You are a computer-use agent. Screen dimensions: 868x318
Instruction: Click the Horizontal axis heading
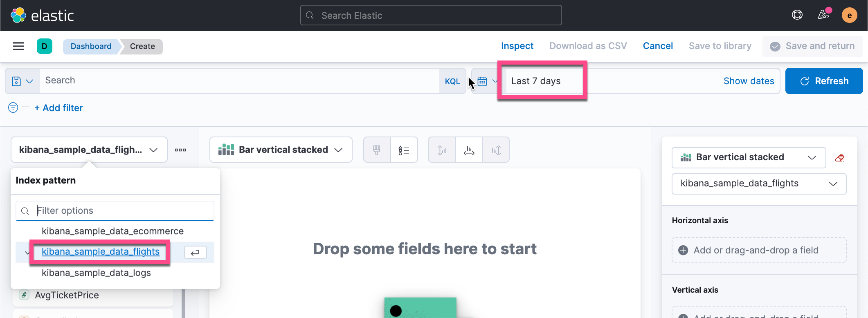(700, 220)
